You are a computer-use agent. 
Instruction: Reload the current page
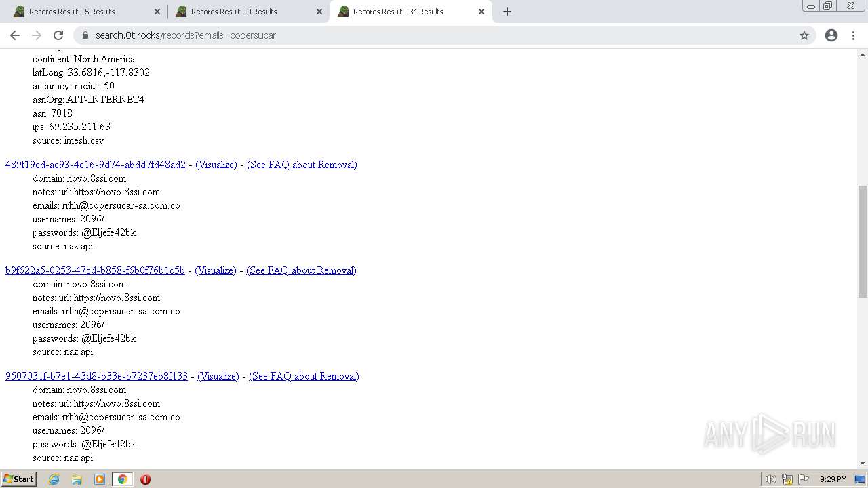point(58,35)
